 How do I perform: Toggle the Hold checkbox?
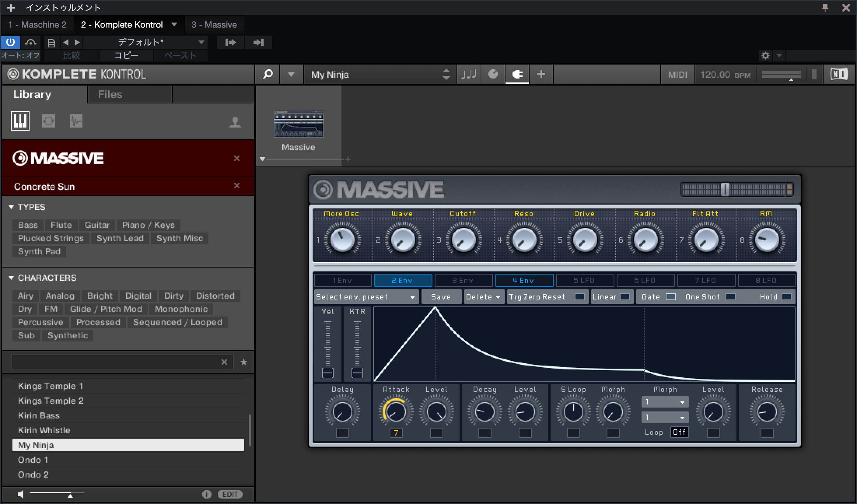[786, 297]
